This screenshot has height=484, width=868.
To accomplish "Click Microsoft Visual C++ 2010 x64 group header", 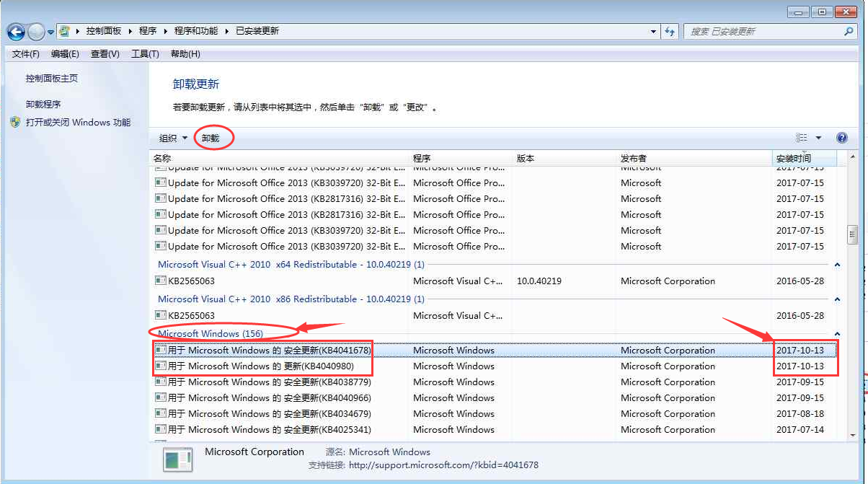I will [x=291, y=265].
